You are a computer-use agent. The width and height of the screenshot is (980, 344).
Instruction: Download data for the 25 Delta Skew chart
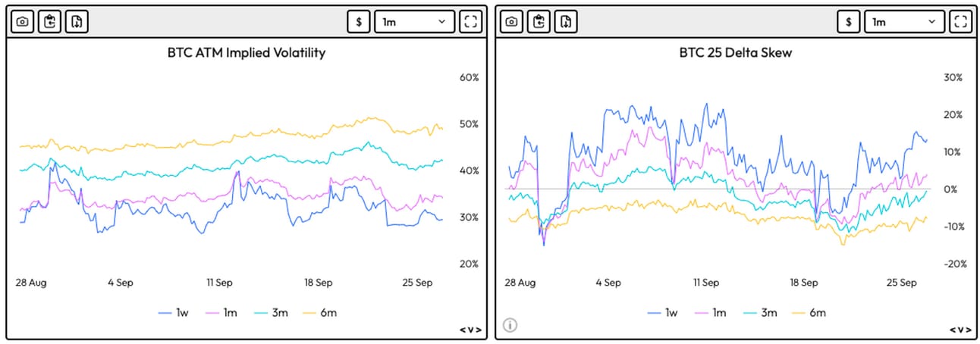point(566,21)
